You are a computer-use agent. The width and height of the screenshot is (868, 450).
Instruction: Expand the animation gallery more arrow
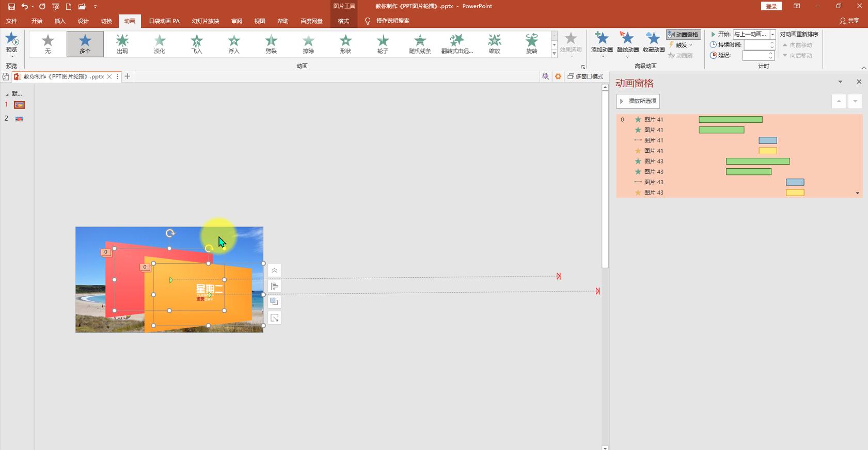[554, 54]
